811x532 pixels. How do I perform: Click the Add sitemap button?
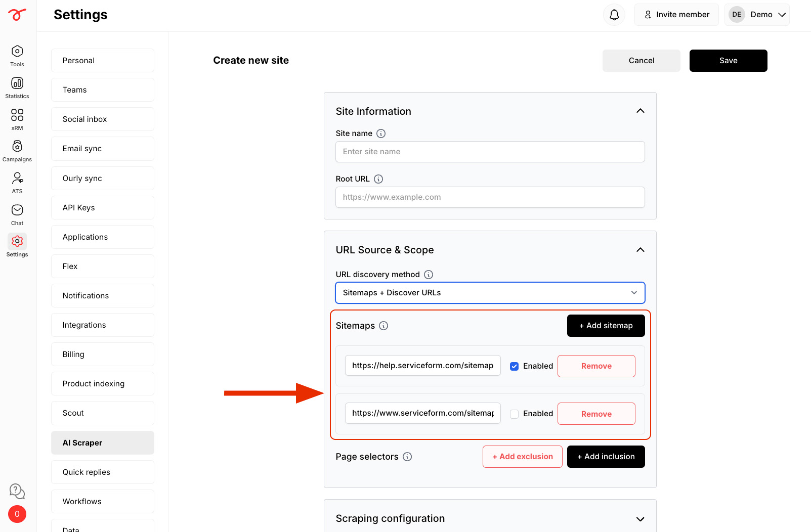(x=606, y=326)
